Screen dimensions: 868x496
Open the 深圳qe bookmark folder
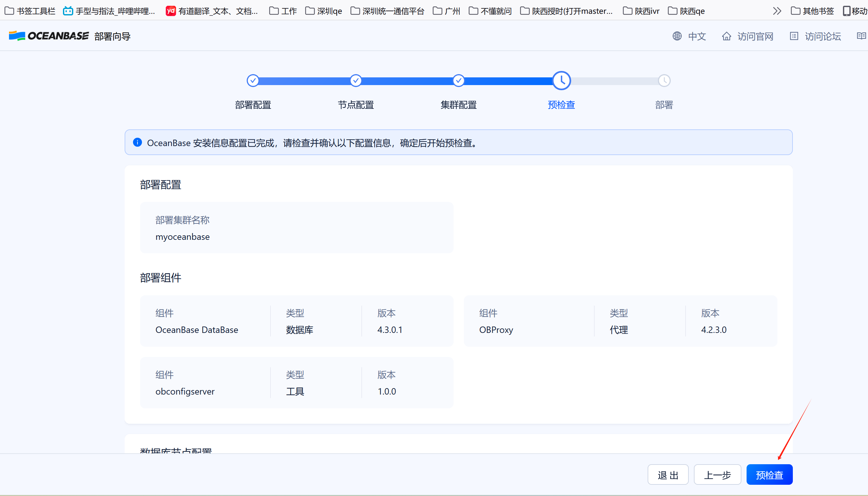coord(323,11)
